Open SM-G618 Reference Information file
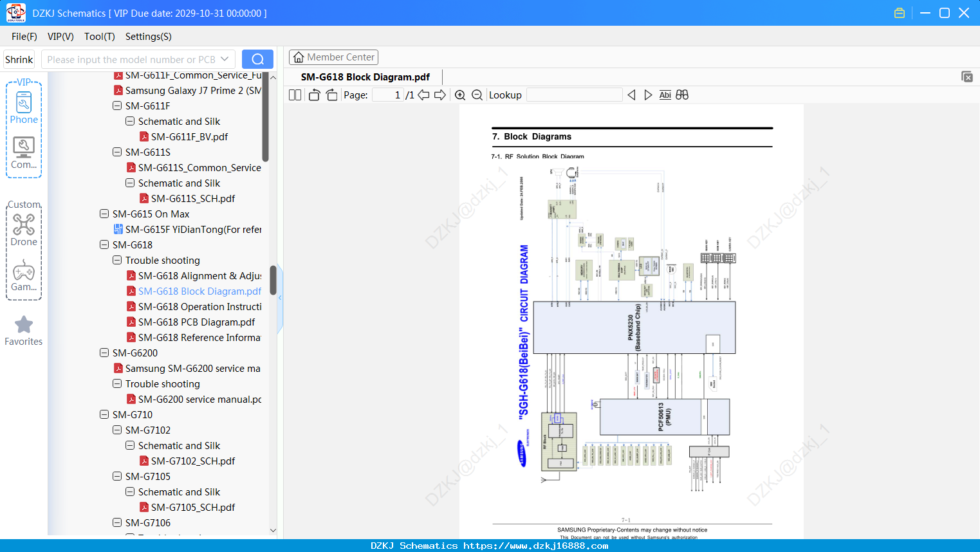 tap(194, 337)
